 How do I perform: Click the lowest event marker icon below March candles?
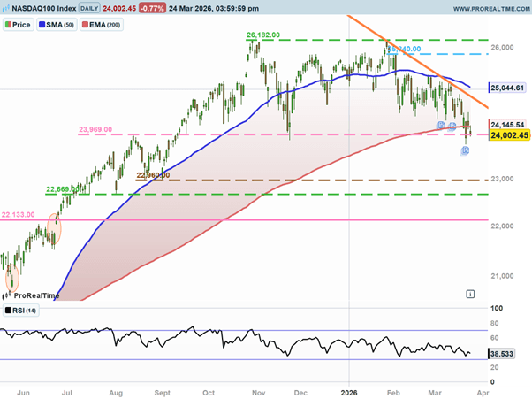click(466, 151)
